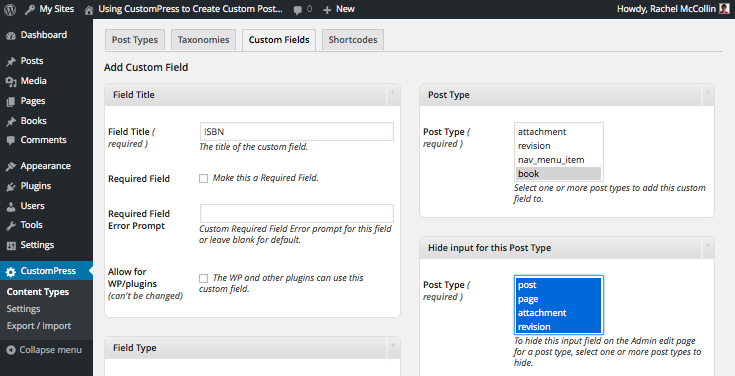Screen dimensions: 735x376
Task: Open Content Types submenu
Action: pos(38,292)
